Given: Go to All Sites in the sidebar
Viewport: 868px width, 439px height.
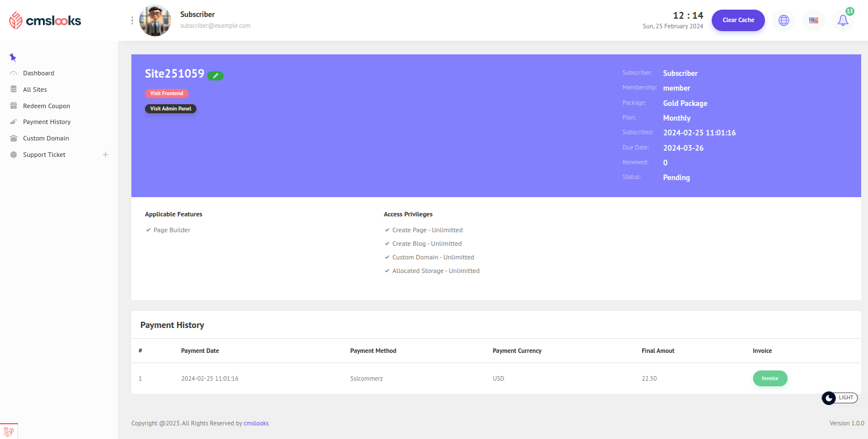Looking at the screenshot, I should 35,89.
